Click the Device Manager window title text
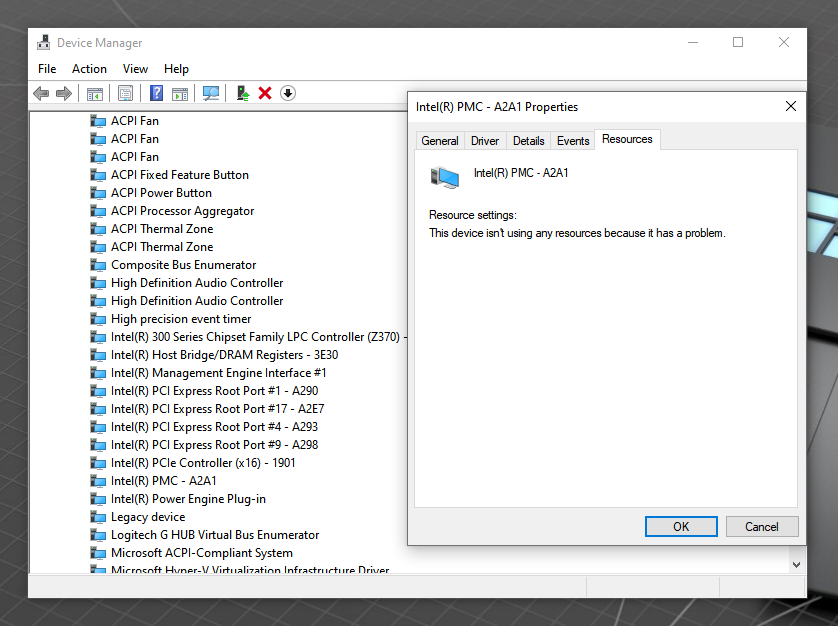 pyautogui.click(x=99, y=43)
